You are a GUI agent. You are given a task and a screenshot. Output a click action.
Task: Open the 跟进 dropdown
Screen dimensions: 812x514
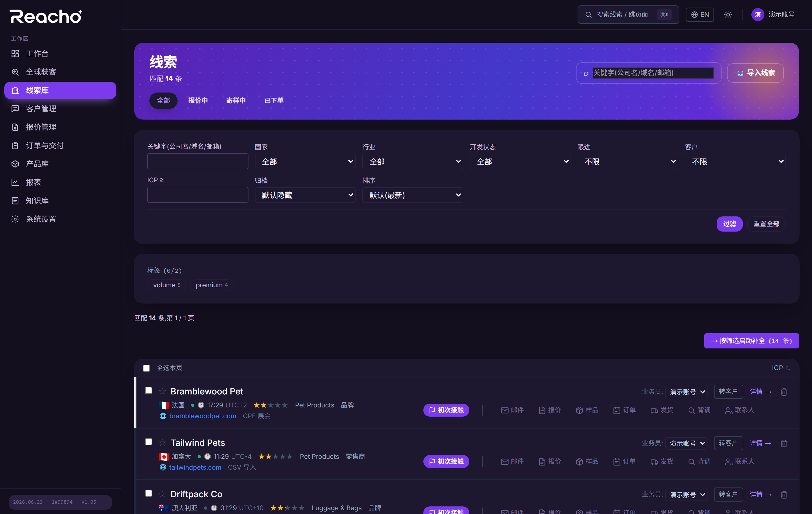[x=628, y=162]
